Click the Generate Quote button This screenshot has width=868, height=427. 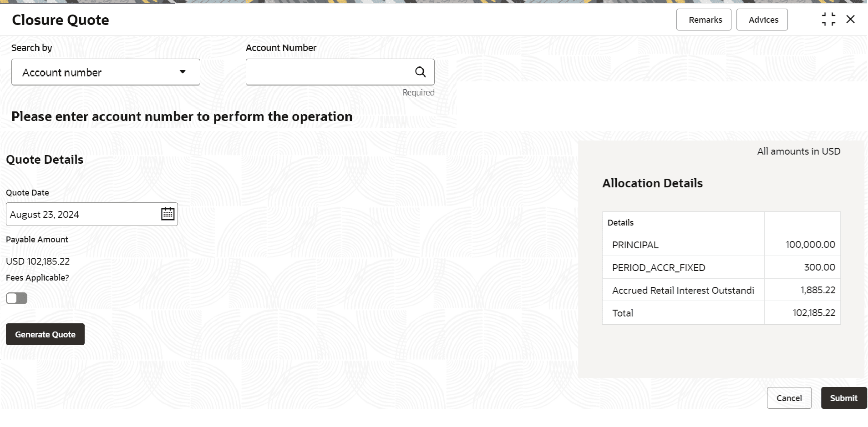(45, 334)
